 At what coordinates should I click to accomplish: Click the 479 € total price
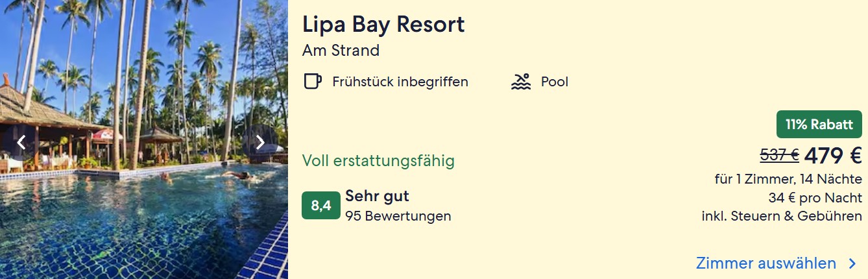point(833,155)
